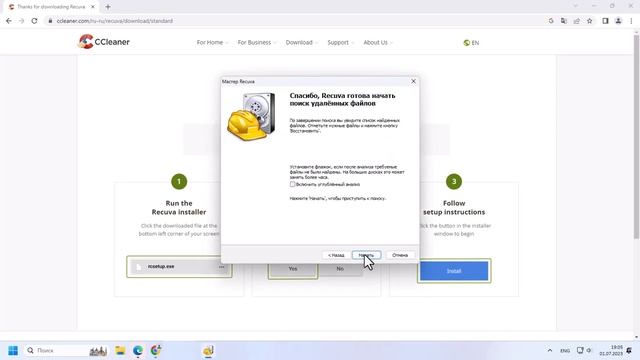The width and height of the screenshot is (640, 360).
Task: Open Chrome from the taskbar
Action: point(156,351)
